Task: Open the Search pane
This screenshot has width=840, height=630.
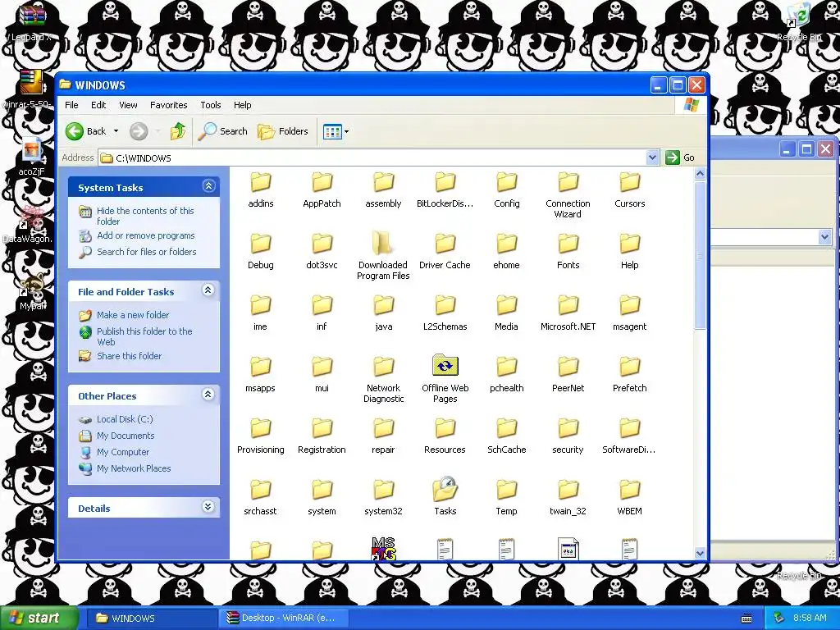Action: pos(223,131)
